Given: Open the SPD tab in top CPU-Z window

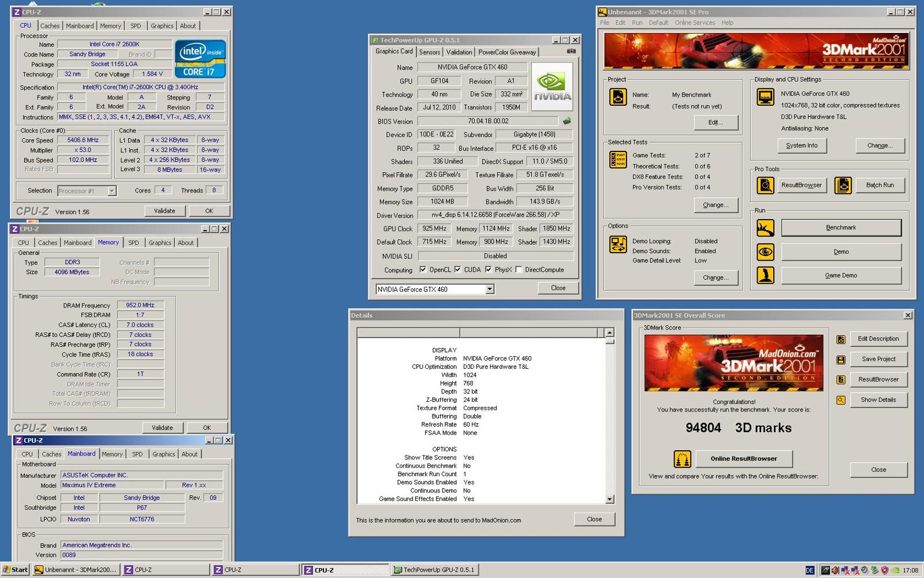Looking at the screenshot, I should (136, 26).
